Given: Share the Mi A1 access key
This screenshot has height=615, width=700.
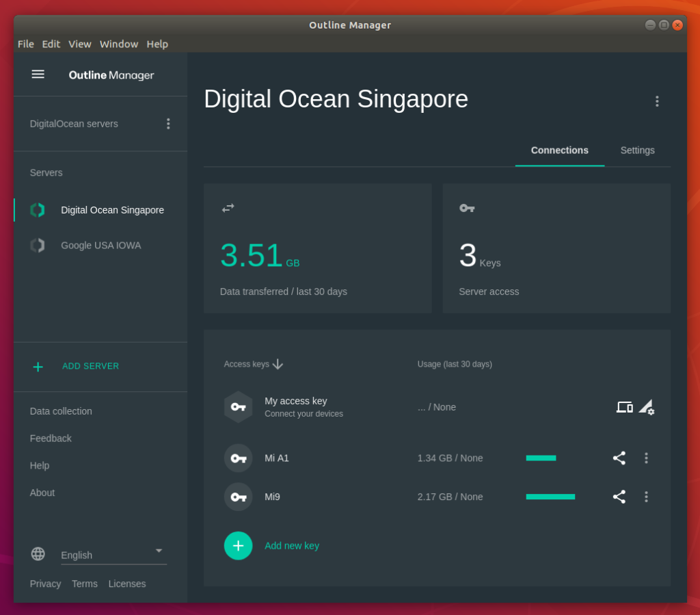Looking at the screenshot, I should tap(619, 458).
